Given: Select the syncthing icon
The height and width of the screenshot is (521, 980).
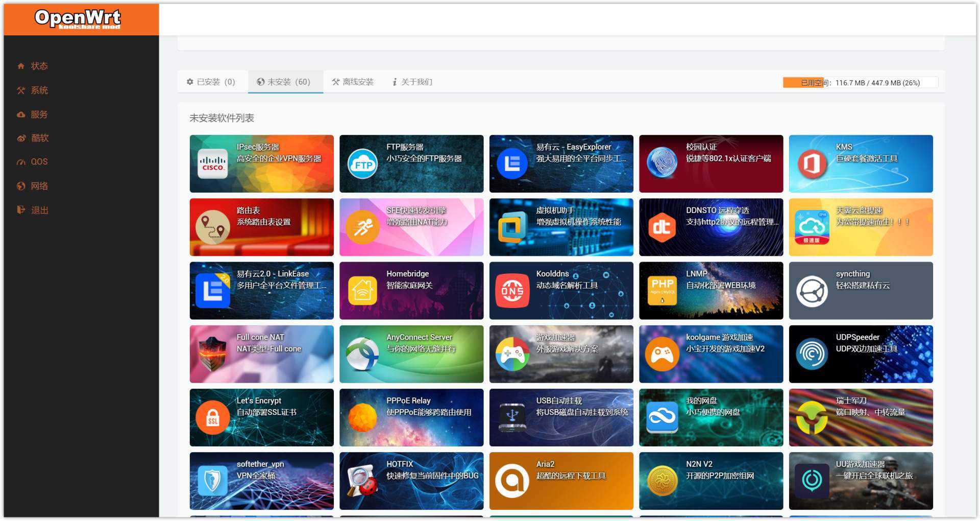Looking at the screenshot, I should click(x=812, y=291).
